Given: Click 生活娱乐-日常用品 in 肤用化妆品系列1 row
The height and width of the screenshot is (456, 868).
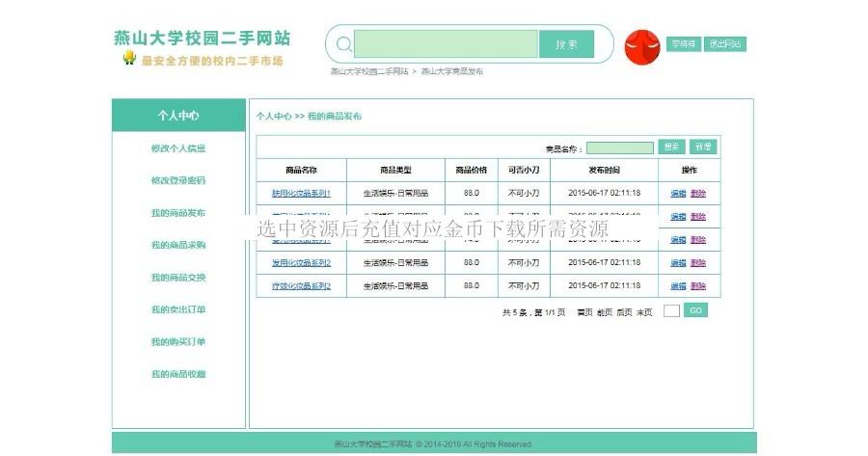Looking at the screenshot, I should point(395,193).
